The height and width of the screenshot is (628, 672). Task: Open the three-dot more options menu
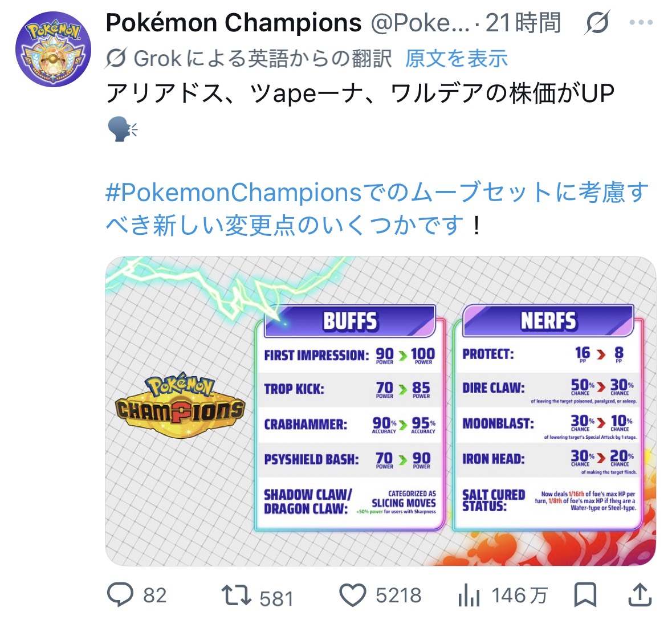tap(641, 23)
